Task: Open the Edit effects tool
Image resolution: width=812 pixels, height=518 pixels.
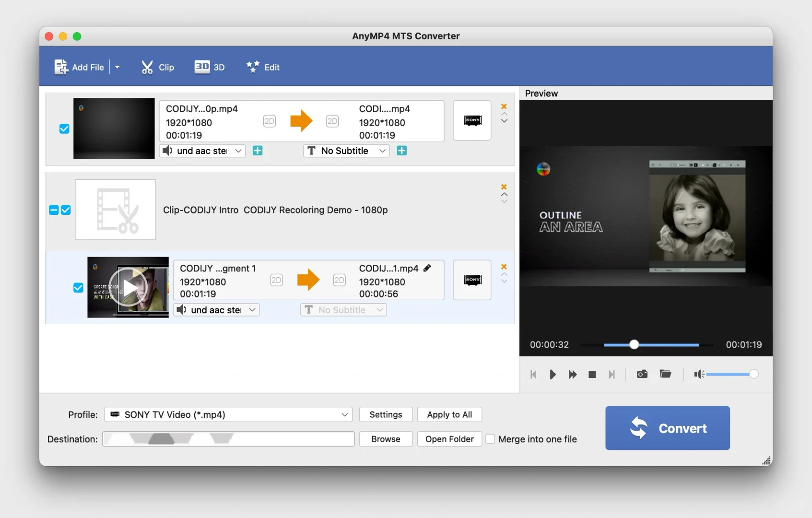Action: [x=263, y=67]
